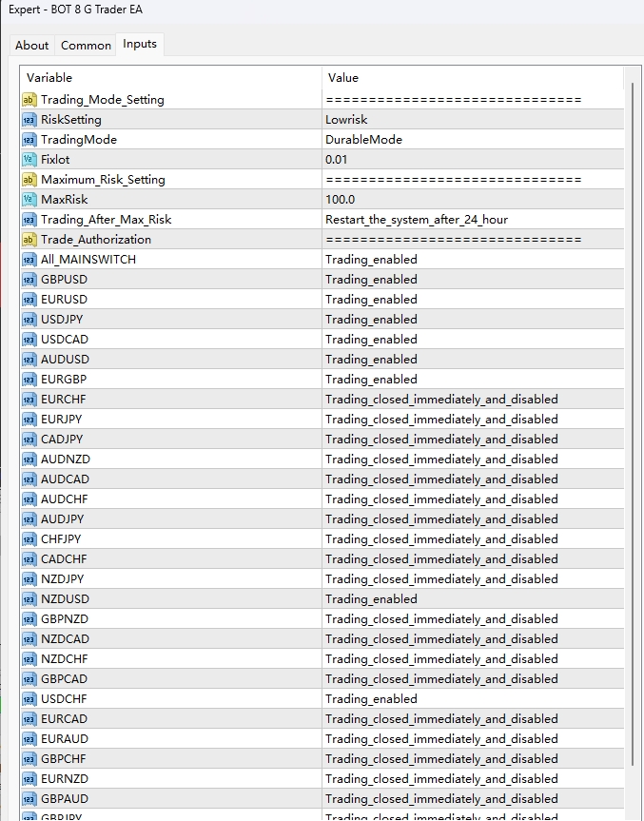Edit the Fixlot value 0.01 field
The image size is (644, 821).
click(x=473, y=160)
